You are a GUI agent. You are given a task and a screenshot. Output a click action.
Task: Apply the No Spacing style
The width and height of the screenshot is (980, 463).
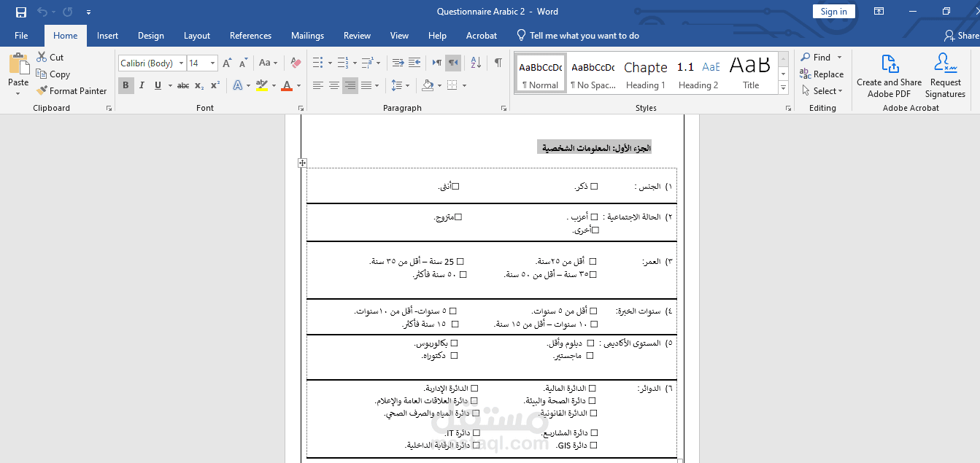point(593,73)
